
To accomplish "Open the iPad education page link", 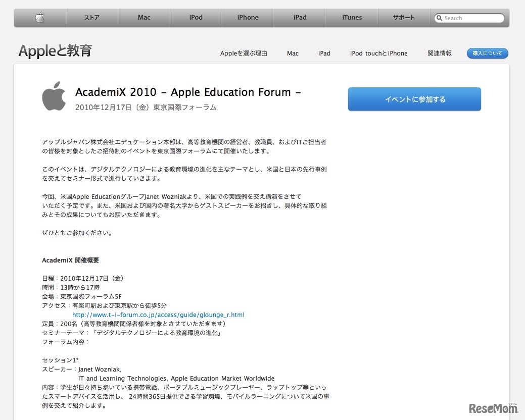I will pos(324,53).
